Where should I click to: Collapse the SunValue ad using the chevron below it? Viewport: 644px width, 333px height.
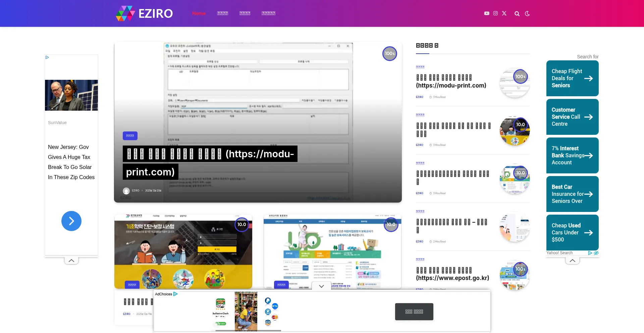pyautogui.click(x=71, y=261)
